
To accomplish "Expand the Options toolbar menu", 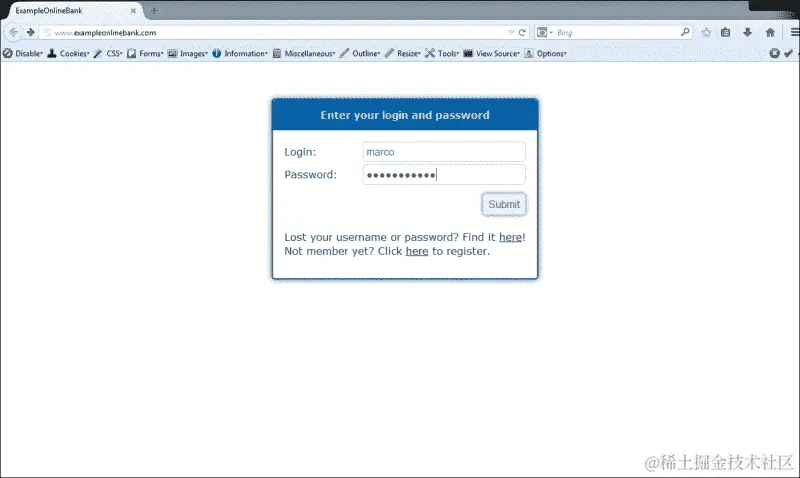I will point(545,53).
